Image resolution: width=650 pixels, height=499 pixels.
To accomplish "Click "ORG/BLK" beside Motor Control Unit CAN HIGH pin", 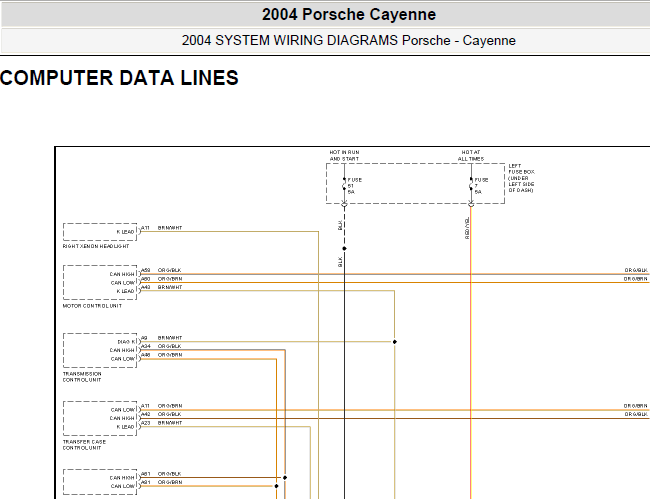I will [169, 270].
